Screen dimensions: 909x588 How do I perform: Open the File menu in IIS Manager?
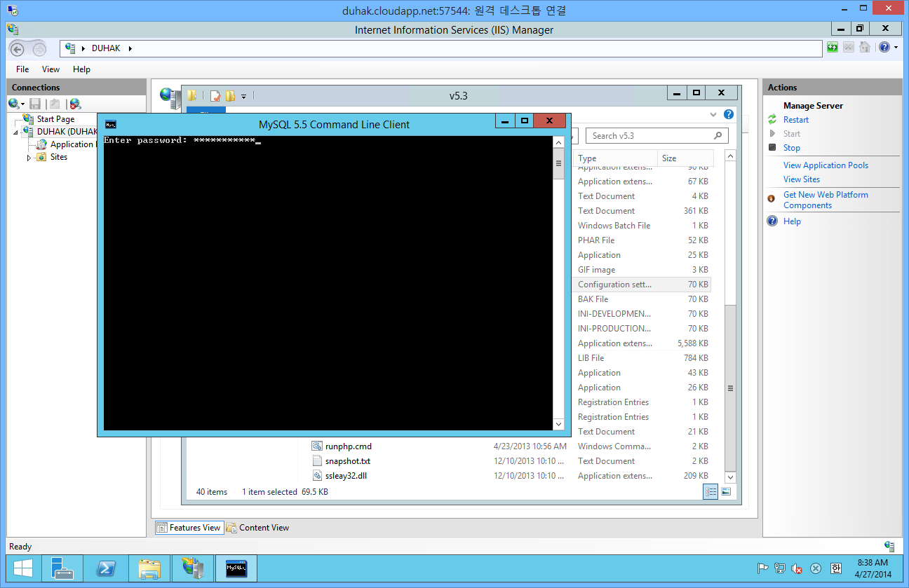[22, 69]
